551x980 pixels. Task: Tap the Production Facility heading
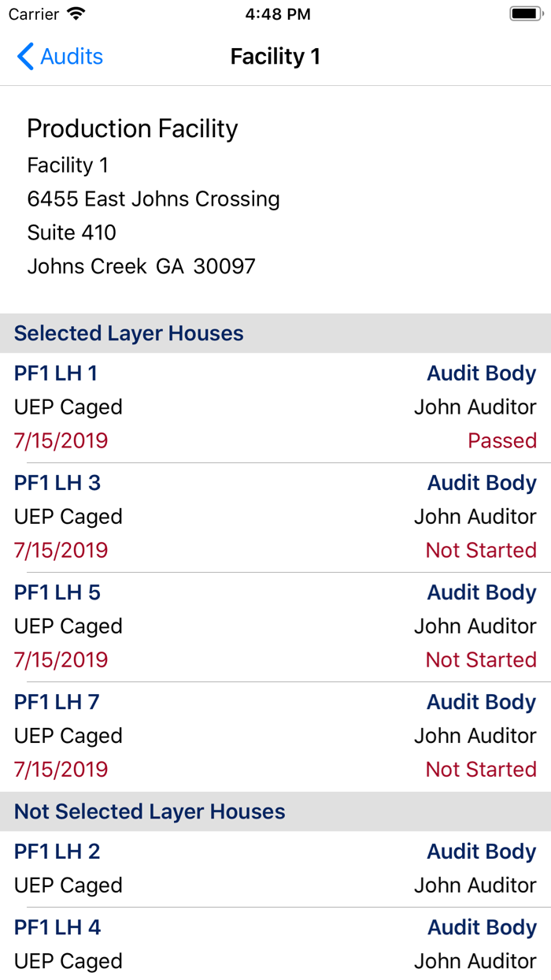[x=132, y=128]
